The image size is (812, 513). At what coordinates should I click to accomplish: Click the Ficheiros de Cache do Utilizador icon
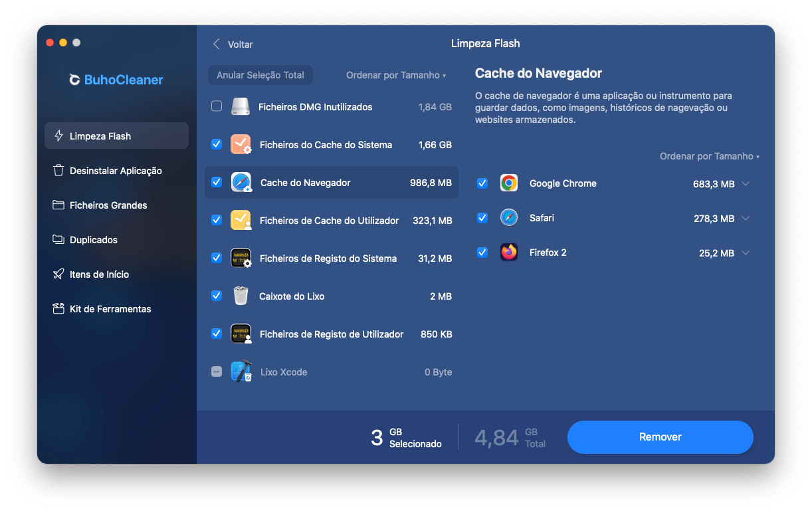(241, 220)
